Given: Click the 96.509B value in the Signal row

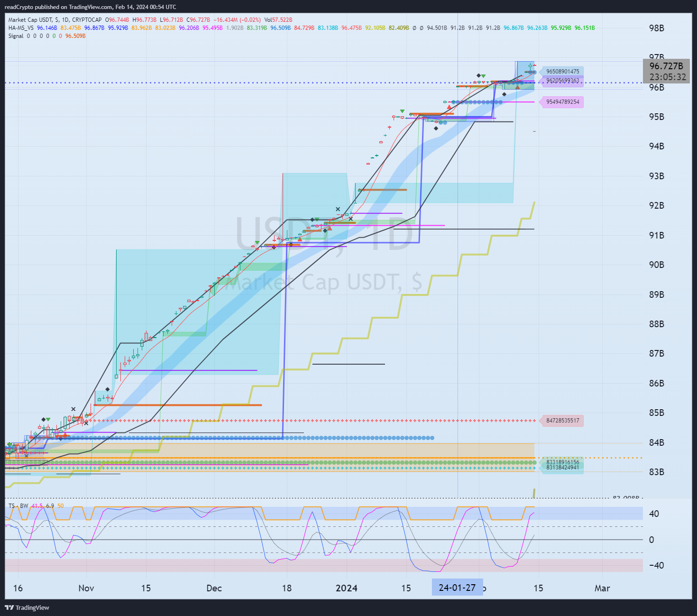Looking at the screenshot, I should click(76, 36).
